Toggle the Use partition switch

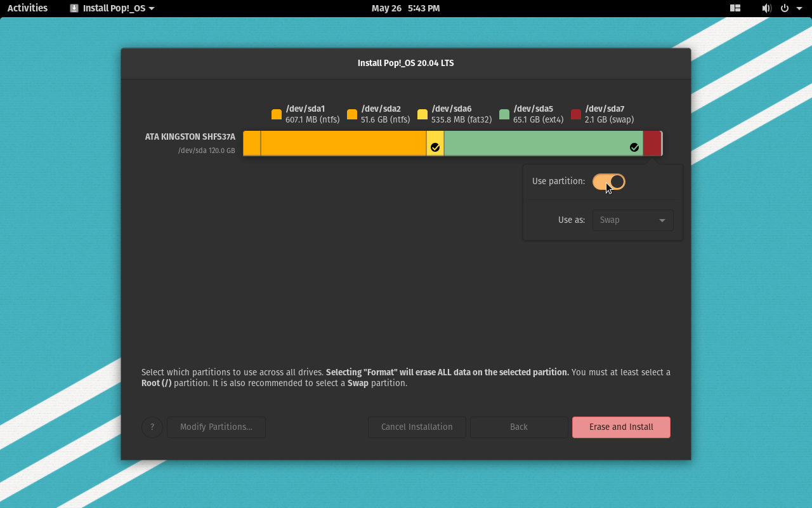click(609, 182)
